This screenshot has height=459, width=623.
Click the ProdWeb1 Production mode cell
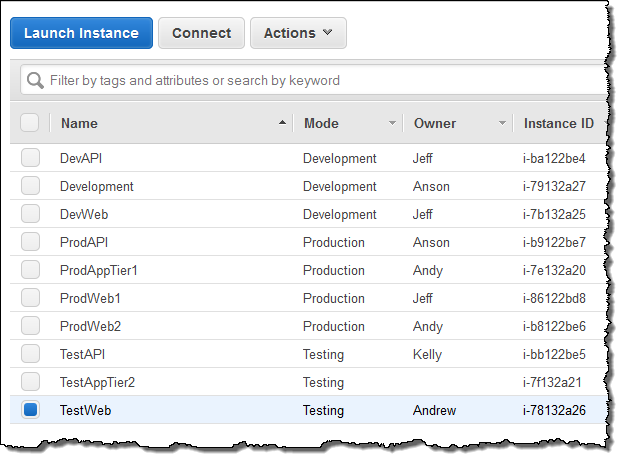(x=333, y=298)
